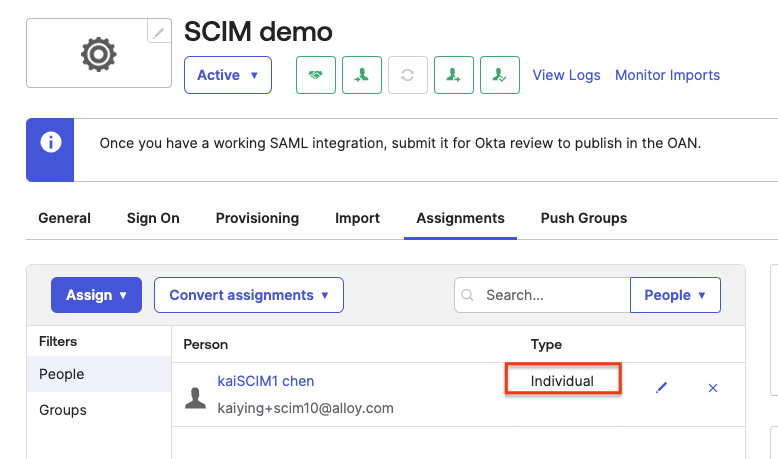Click the Person column header
The image size is (778, 459).
[205, 344]
